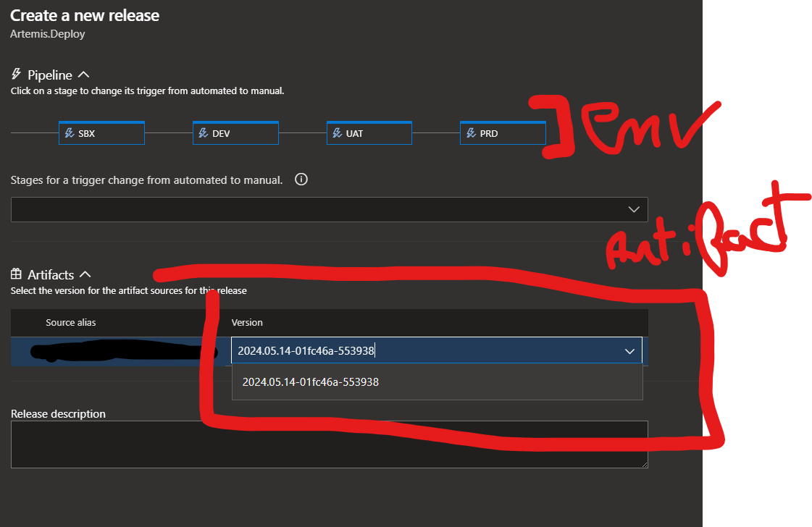Click the trigger icon in SBX stage
Screen dimensions: 812x527
click(x=70, y=133)
